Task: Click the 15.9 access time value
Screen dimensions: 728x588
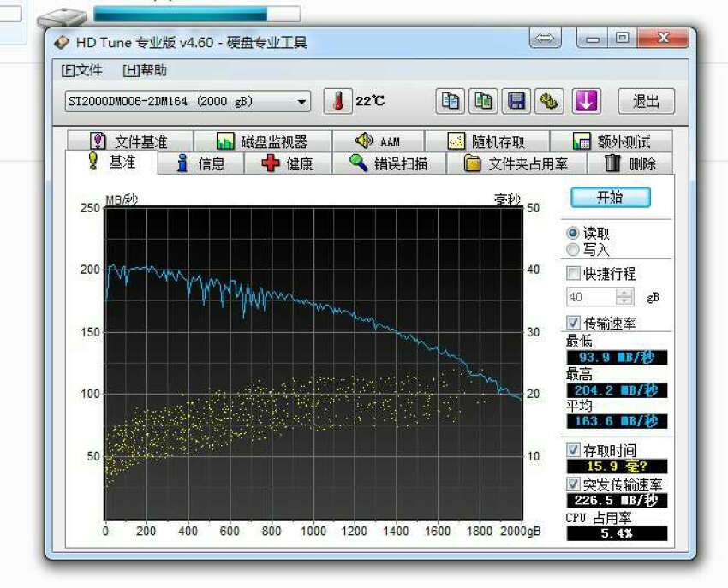Action: (x=617, y=466)
